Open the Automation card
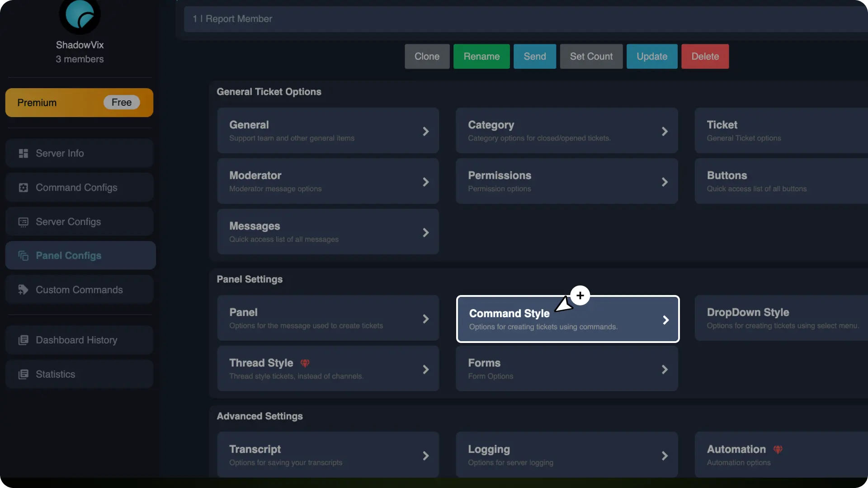 pyautogui.click(x=781, y=455)
